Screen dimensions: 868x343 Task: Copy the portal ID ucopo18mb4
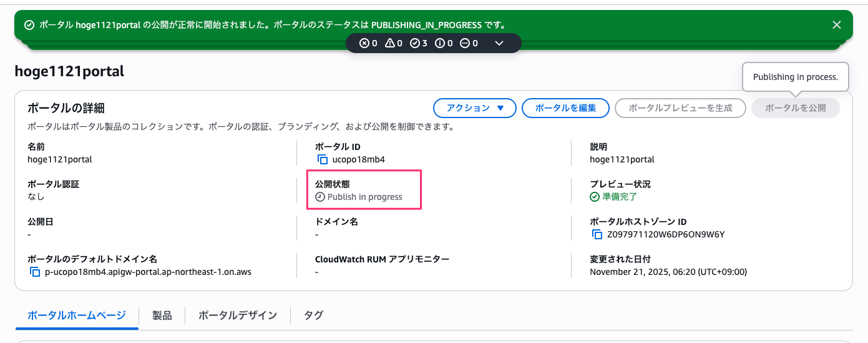pos(323,159)
